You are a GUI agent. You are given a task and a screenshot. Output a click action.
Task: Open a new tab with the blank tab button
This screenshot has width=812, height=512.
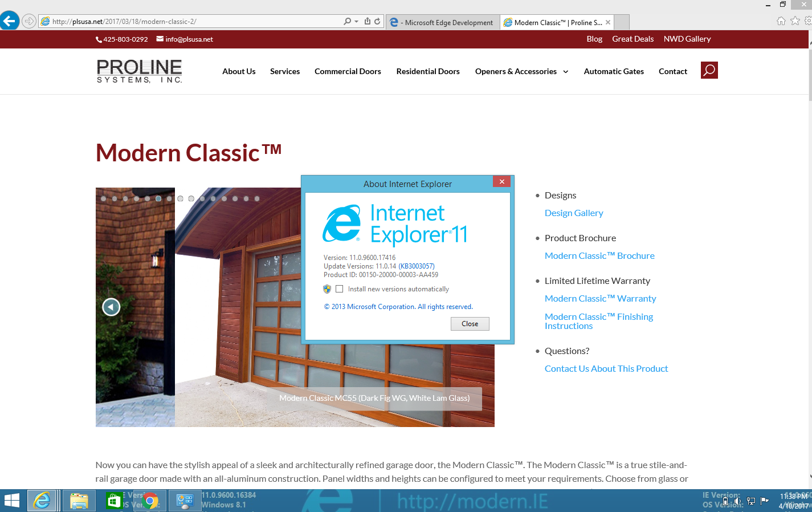(x=622, y=22)
